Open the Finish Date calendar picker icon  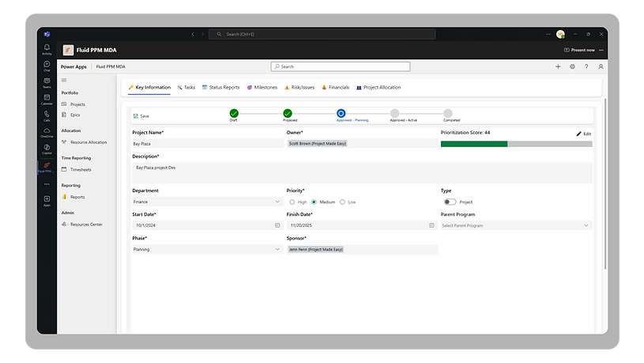431,225
